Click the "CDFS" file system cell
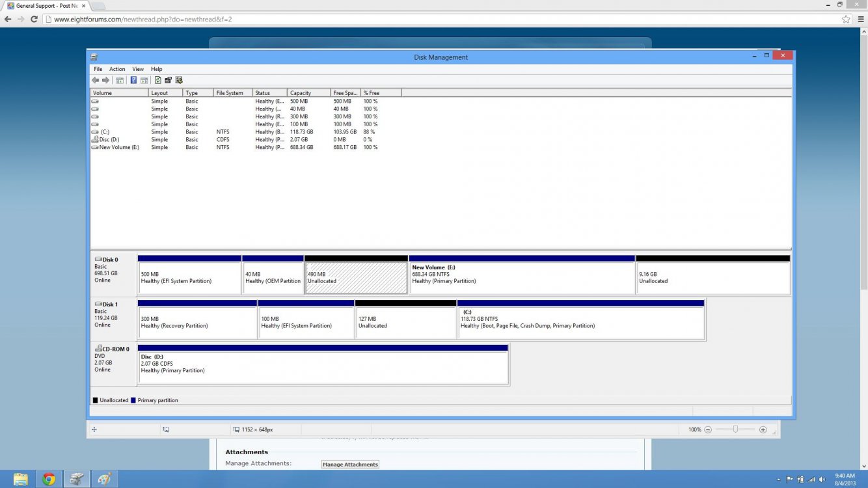Image resolution: width=868 pixels, height=488 pixels. click(223, 139)
